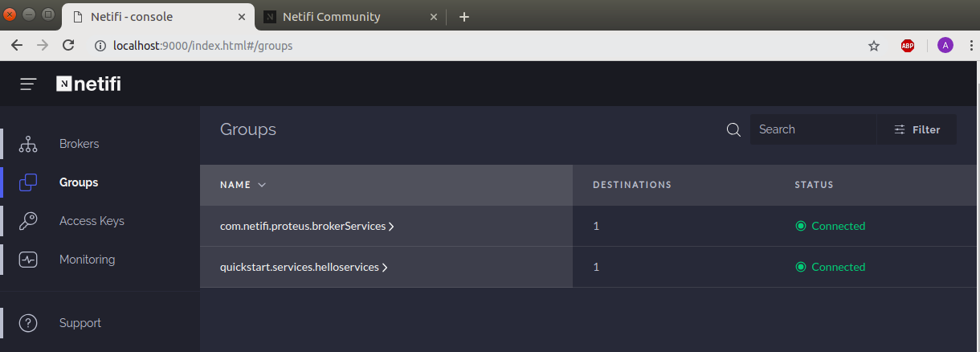Reload the page with refresh icon
Viewport: 980px width, 352px height.
68,46
